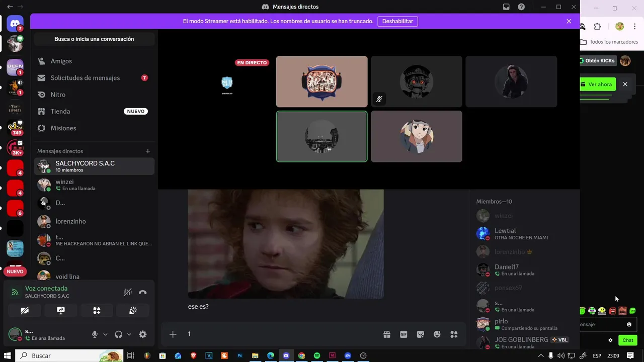Open browser extensions puzzle icon

point(598,27)
